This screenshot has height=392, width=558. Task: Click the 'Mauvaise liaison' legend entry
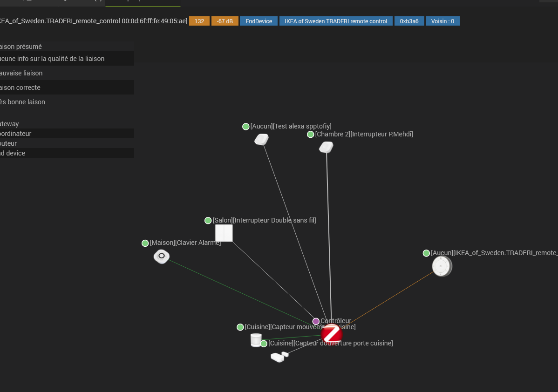(x=67, y=73)
